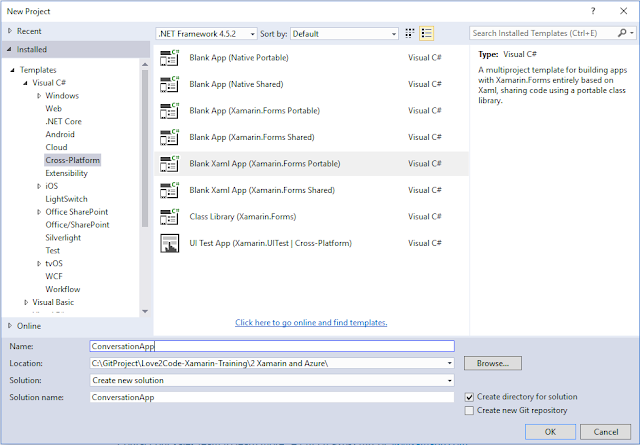Image resolution: width=640 pixels, height=445 pixels.
Task: Expand the Visual Basic tree node
Action: point(26,303)
